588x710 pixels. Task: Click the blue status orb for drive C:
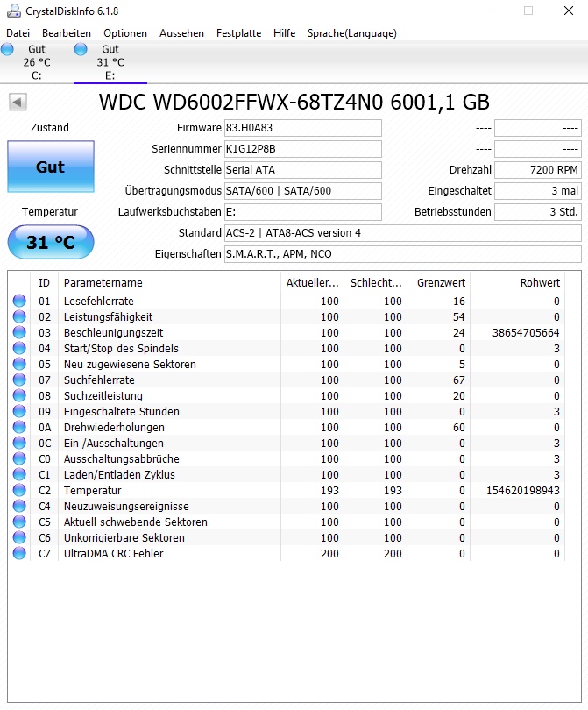[7, 49]
